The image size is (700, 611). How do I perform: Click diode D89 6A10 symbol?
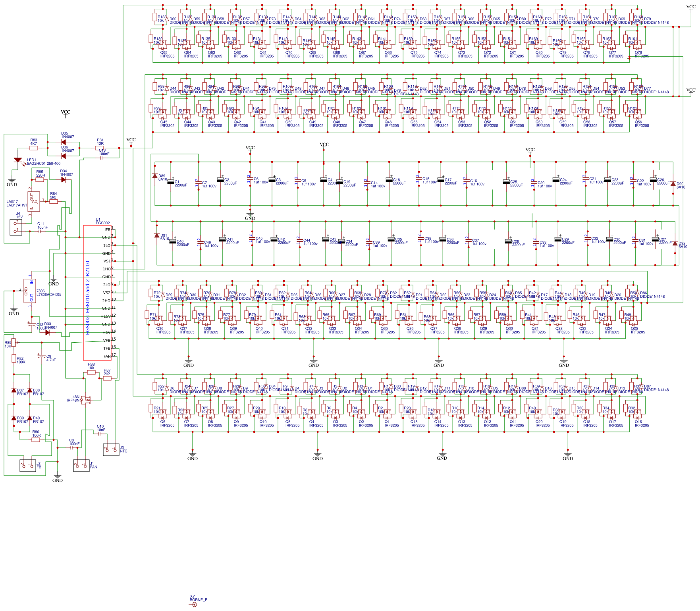tap(155, 175)
